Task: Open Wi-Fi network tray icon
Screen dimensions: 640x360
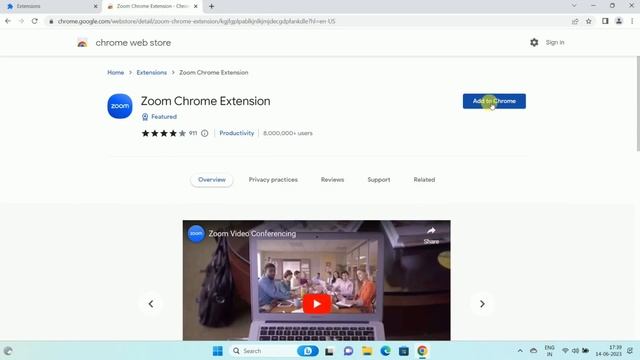Action: click(565, 351)
